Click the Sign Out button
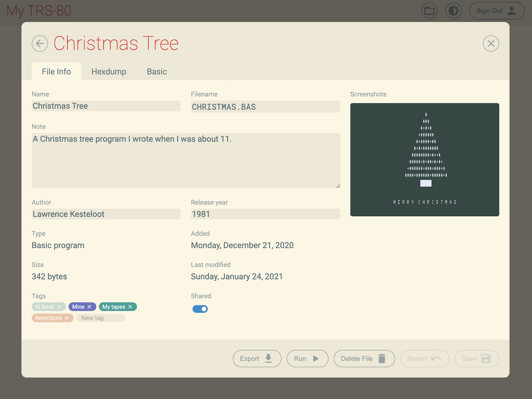Image resolution: width=532 pixels, height=399 pixels. point(496,11)
